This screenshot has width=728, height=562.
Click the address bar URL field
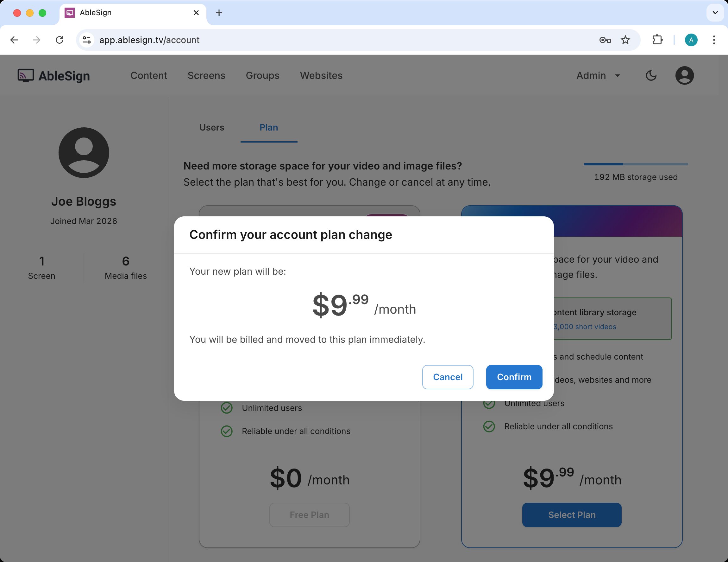click(x=300, y=40)
